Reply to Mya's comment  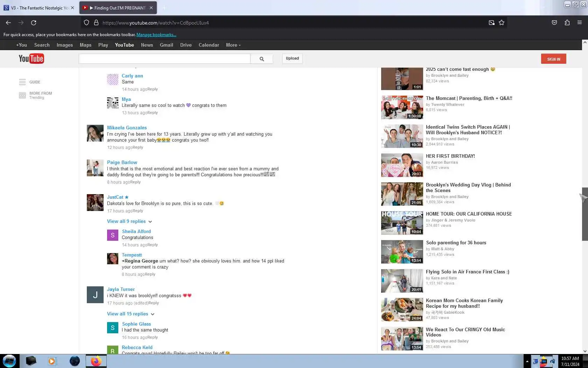click(152, 113)
